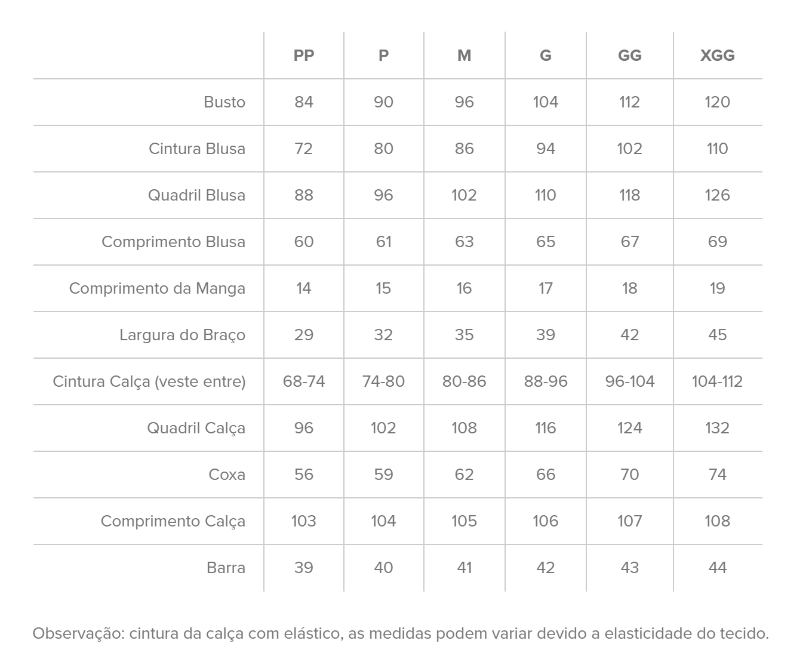The height and width of the screenshot is (659, 812).
Task: Click the Quadril Calça 132 cell
Action: (x=717, y=428)
